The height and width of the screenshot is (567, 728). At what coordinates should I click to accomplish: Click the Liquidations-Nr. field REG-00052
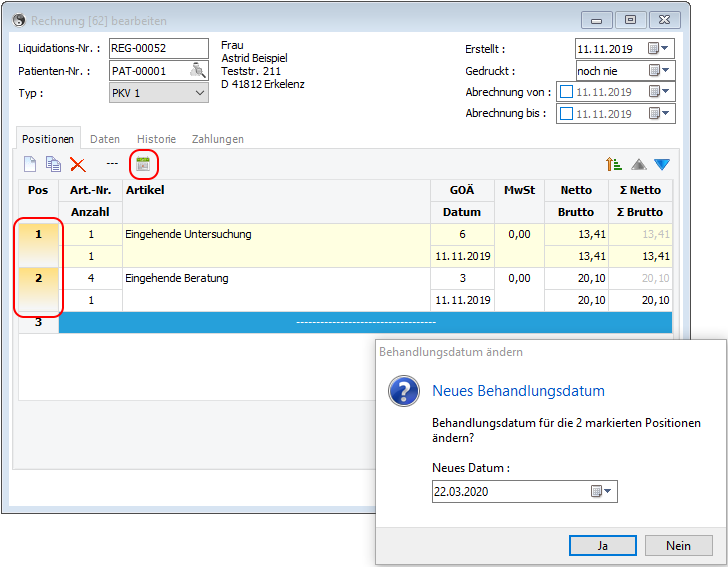click(159, 48)
